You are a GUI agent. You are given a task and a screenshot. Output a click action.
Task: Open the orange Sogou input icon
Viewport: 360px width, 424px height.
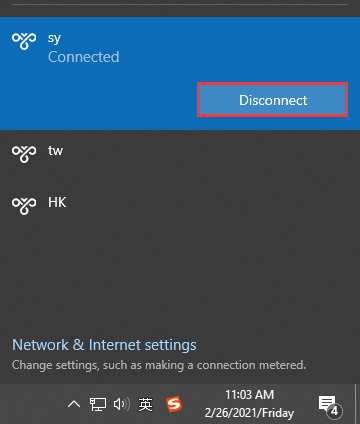pyautogui.click(x=174, y=404)
